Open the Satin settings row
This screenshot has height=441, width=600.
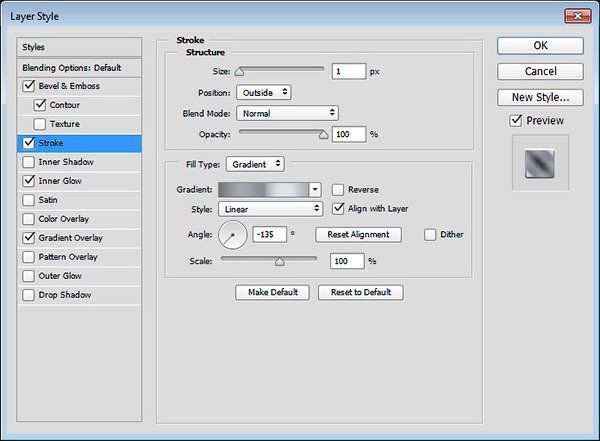coord(79,200)
